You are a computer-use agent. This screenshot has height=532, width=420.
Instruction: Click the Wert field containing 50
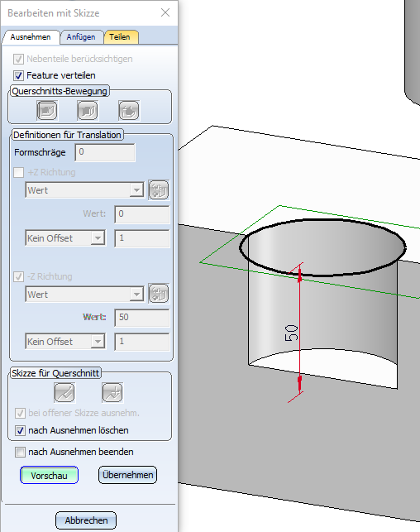pos(142,318)
